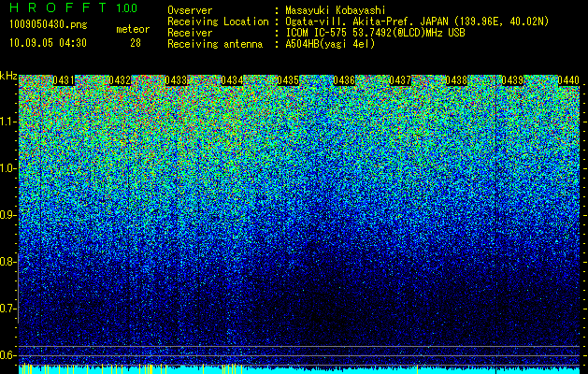The height and width of the screenshot is (374, 588).
Task: Select the name Masayuki Kobayashi
Action: point(336,10)
